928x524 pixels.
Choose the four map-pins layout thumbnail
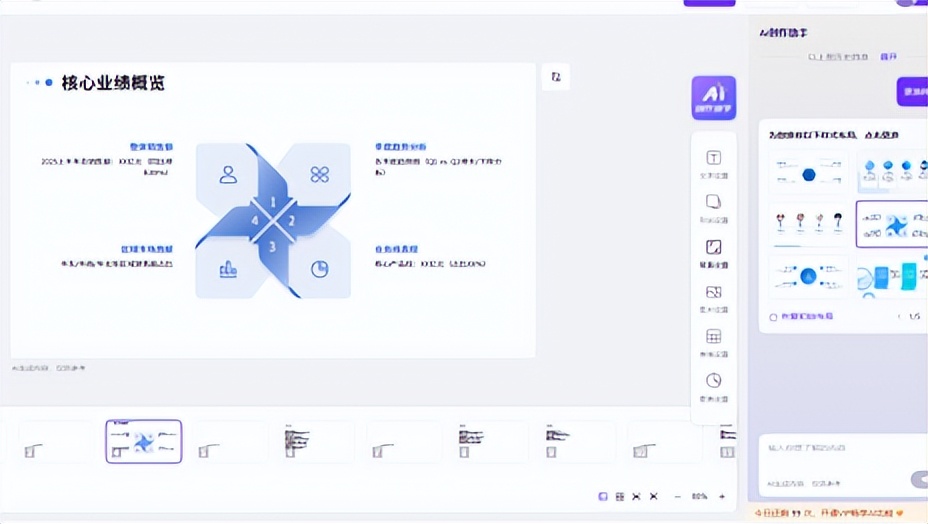click(x=808, y=224)
